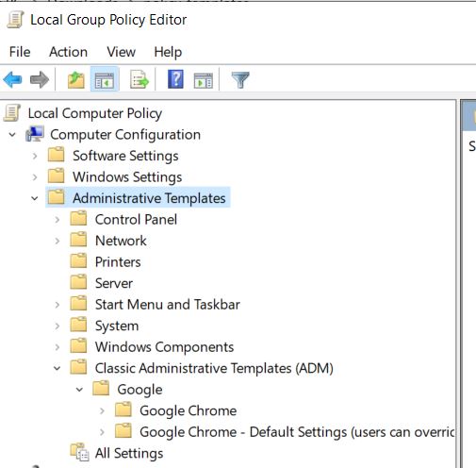Select Local Computer Policy tree item

95,113
